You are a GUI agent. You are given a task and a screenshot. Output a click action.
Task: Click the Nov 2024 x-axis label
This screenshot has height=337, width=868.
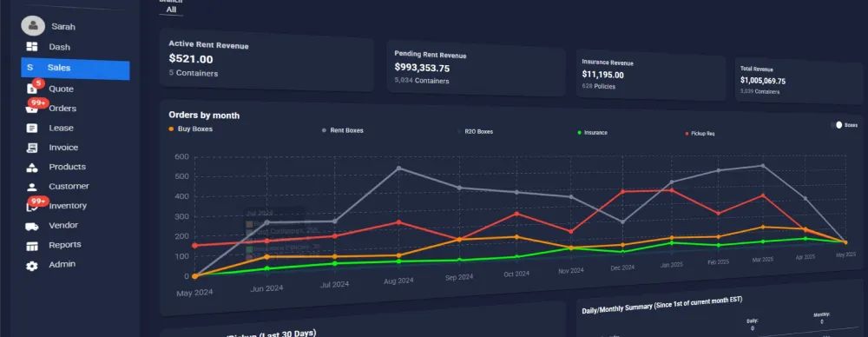571,271
